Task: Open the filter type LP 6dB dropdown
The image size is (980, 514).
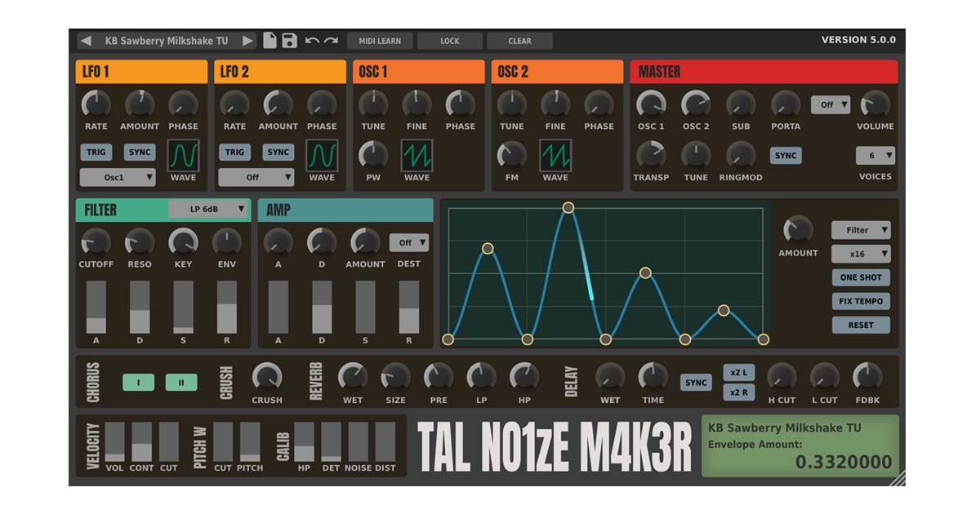Action: pyautogui.click(x=207, y=210)
